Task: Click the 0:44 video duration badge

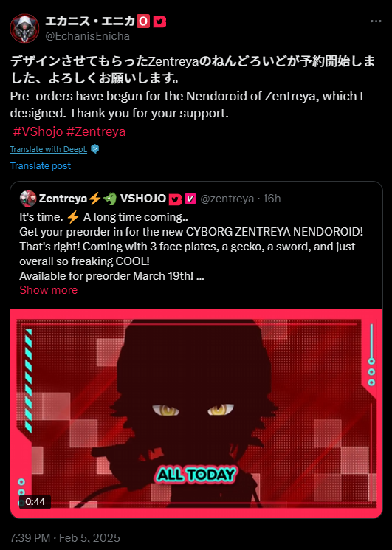Action: click(x=35, y=501)
